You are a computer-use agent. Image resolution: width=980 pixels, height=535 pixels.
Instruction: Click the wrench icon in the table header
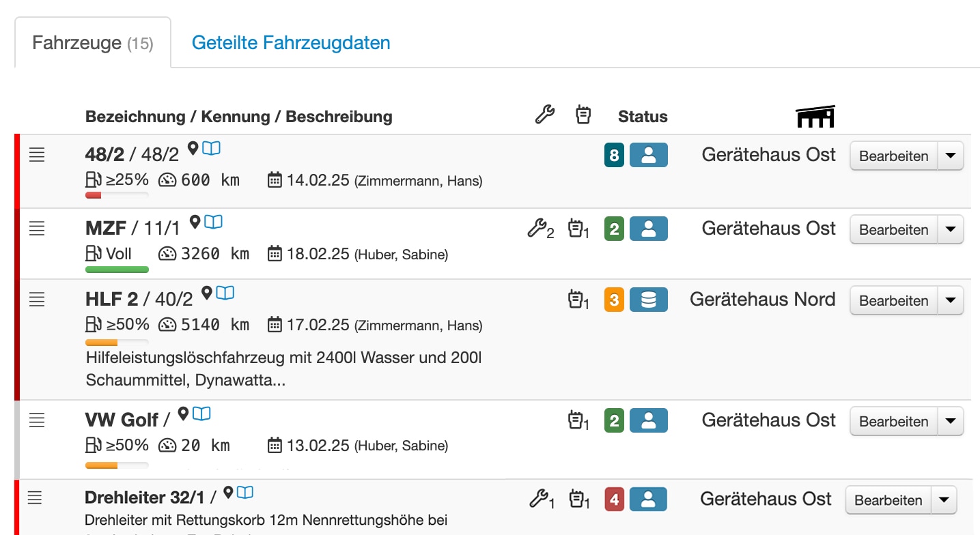(544, 115)
